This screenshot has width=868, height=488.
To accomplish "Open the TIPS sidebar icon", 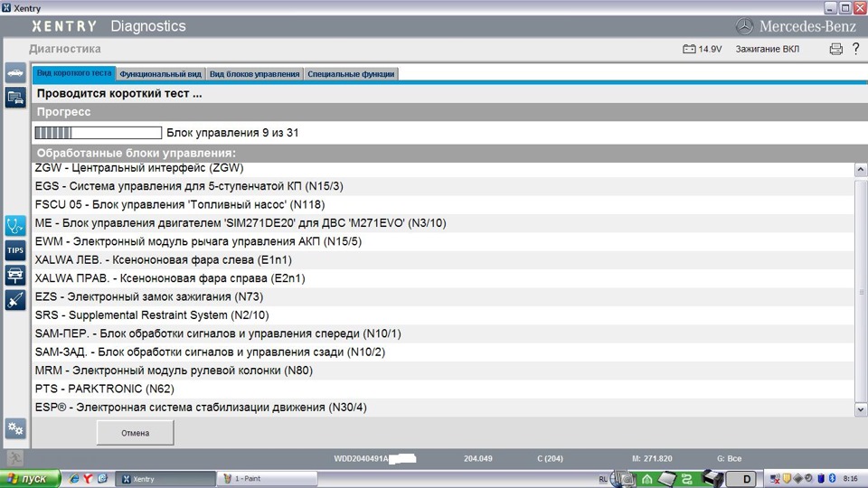I will click(x=15, y=250).
